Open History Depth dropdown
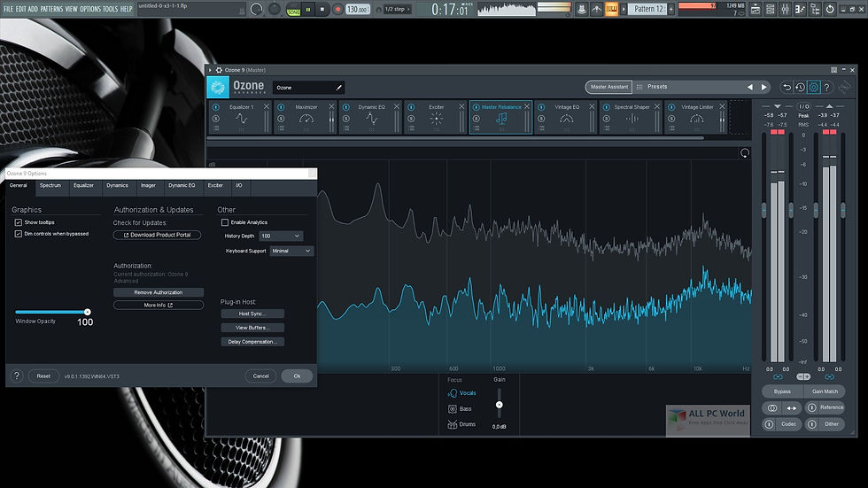 pos(281,236)
